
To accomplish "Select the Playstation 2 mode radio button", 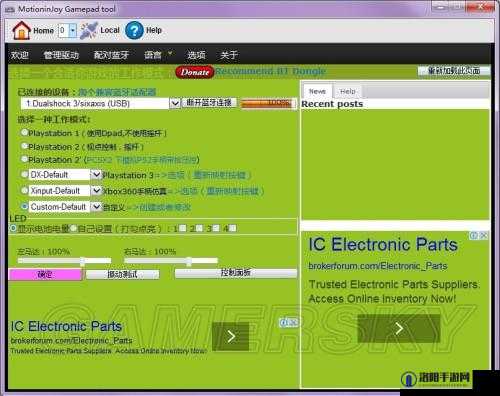I will tap(24, 146).
